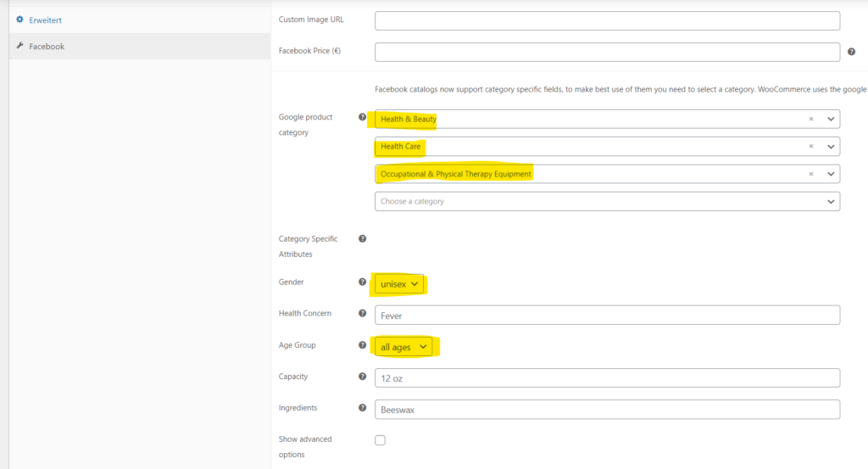
Task: Open the Facebook product tab
Action: click(140, 47)
